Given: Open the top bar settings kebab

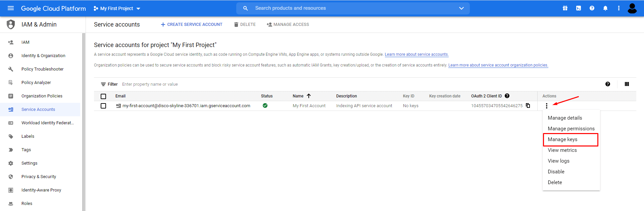Looking at the screenshot, I should pos(619,8).
